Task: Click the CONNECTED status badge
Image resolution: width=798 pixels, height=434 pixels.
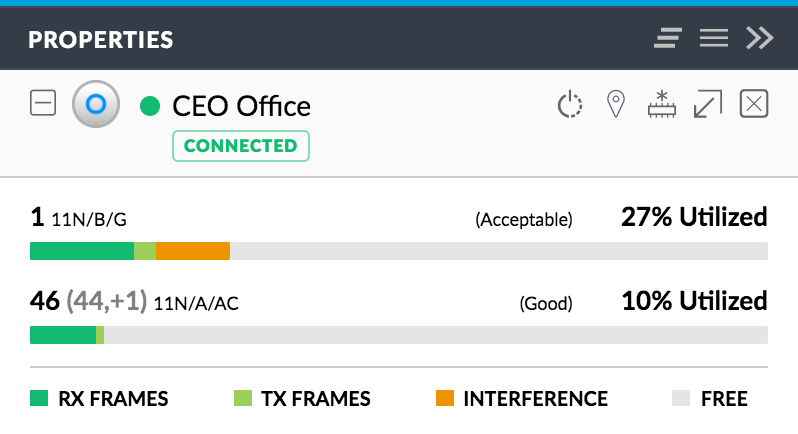Action: click(241, 146)
